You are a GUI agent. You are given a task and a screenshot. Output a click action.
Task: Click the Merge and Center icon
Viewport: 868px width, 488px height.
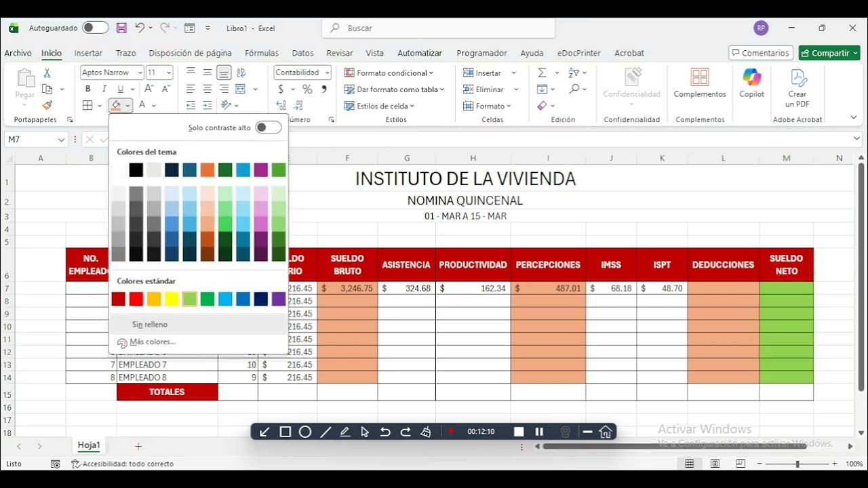click(x=241, y=89)
